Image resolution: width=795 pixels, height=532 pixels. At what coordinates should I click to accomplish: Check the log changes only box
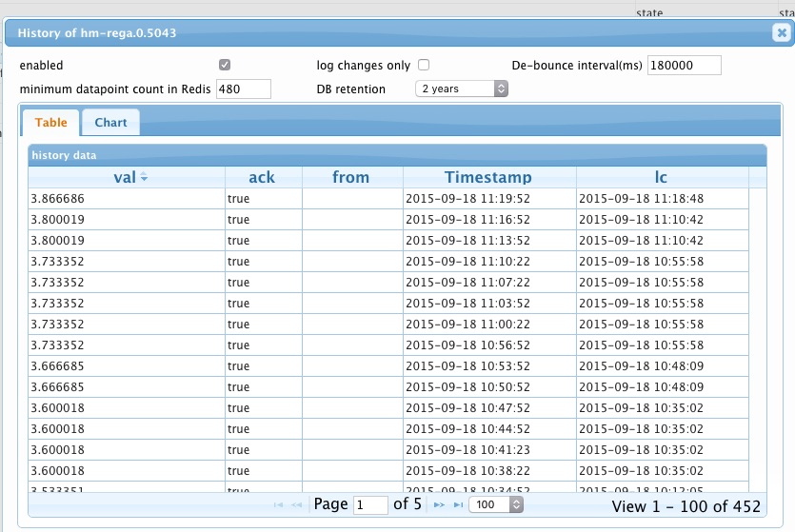(424, 65)
